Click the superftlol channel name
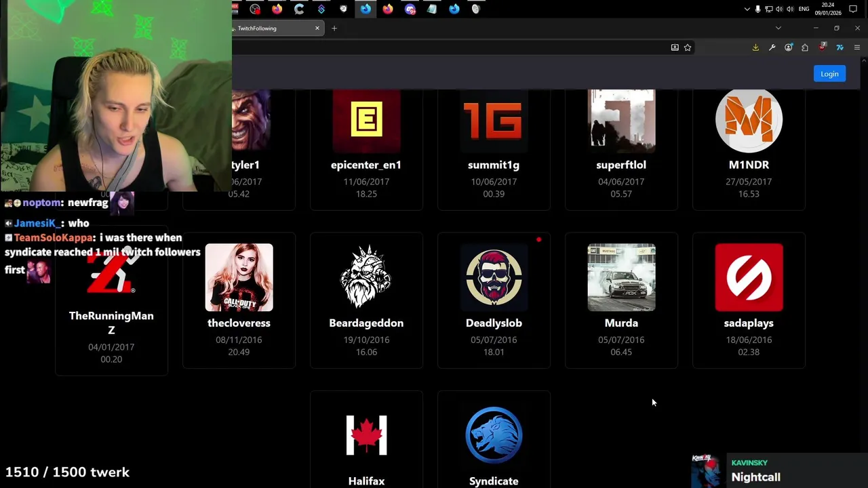This screenshot has width=868, height=488. [621, 165]
